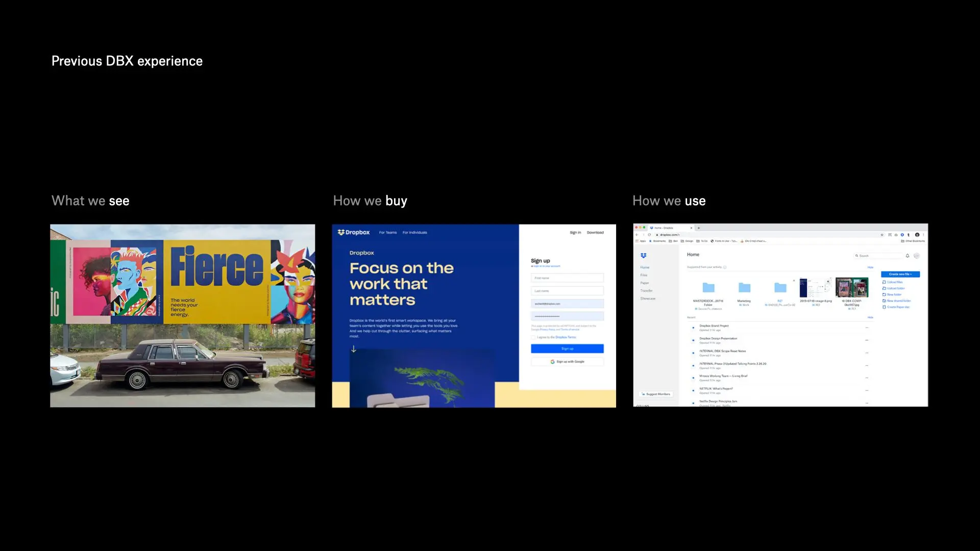Check the 'I agree to Dropbox Terms' checkbox

coord(533,337)
